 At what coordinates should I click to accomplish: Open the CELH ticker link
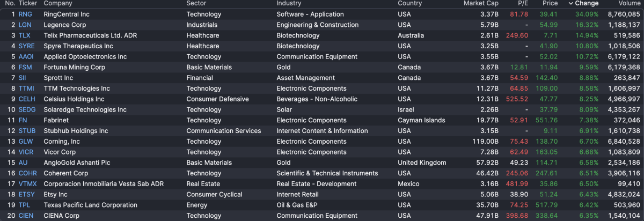[27, 99]
